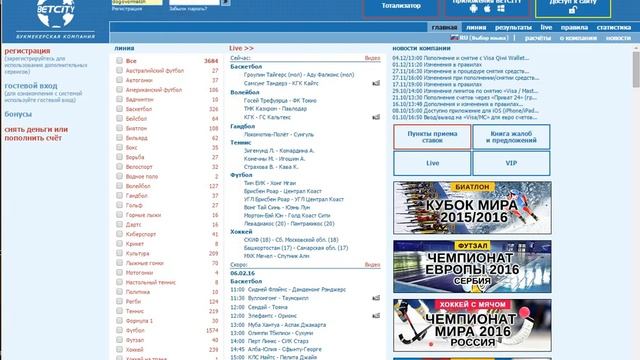
Task: Open news item Пополнение и снятие с Visa Qiwi Wallet
Action: tap(461, 58)
